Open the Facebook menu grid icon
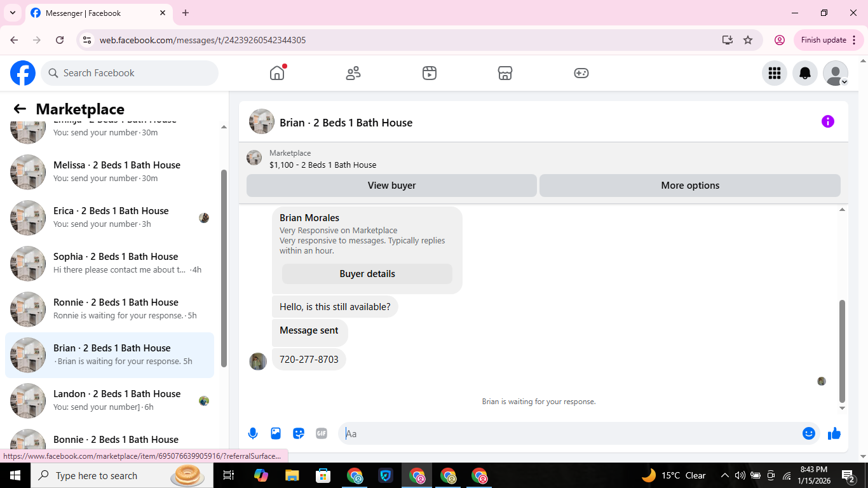This screenshot has width=868, height=488. tap(775, 73)
